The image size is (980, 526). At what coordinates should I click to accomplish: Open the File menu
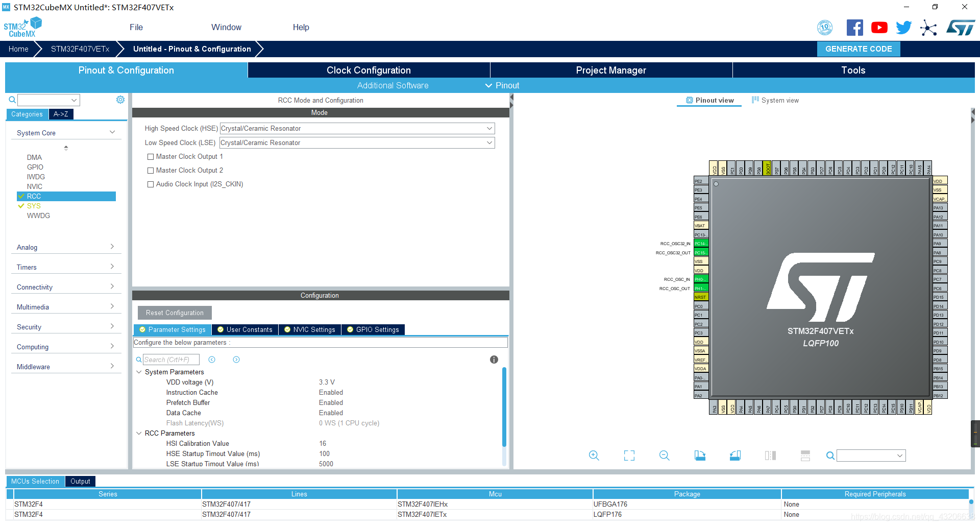136,27
